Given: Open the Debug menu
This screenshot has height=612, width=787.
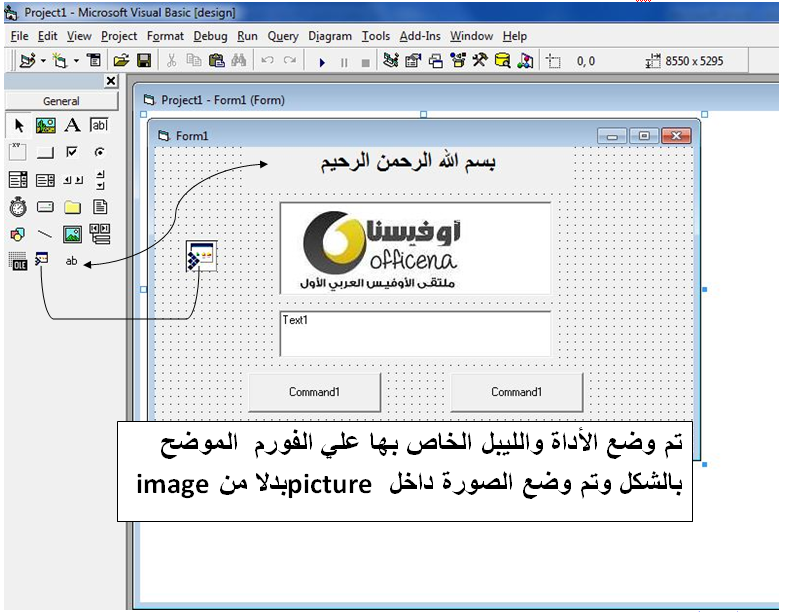Looking at the screenshot, I should tap(210, 36).
